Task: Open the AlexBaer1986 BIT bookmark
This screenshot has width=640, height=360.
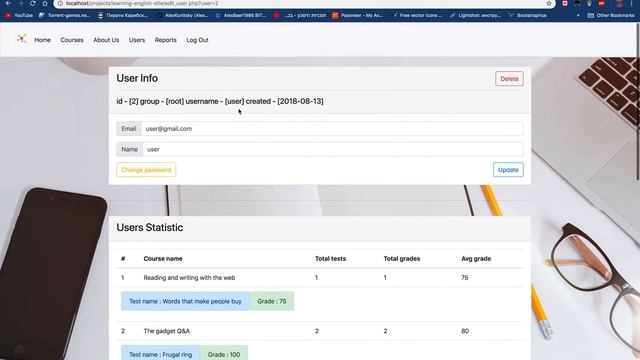Action: click(x=241, y=16)
